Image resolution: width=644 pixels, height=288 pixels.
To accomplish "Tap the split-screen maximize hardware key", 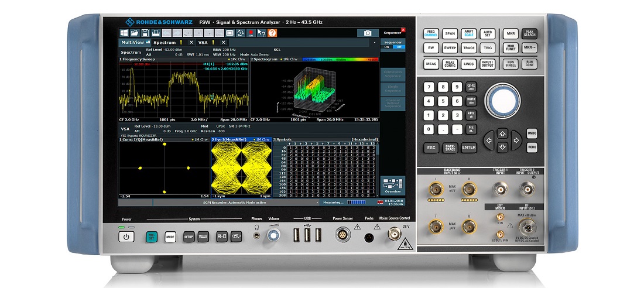I will point(222,236).
